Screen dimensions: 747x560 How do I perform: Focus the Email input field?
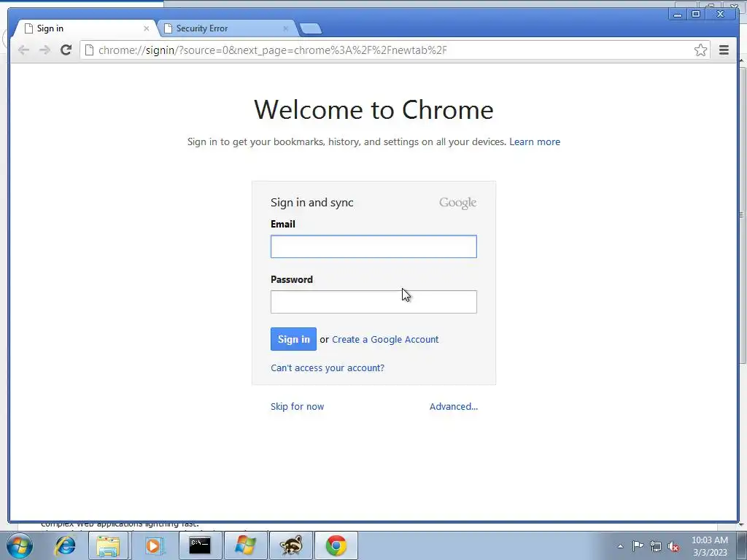[x=373, y=246]
